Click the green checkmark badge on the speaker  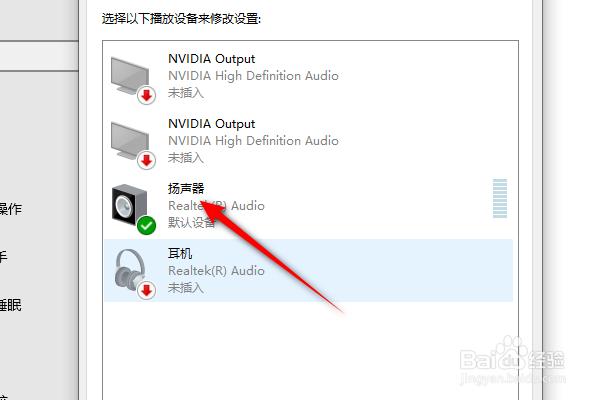point(147,225)
